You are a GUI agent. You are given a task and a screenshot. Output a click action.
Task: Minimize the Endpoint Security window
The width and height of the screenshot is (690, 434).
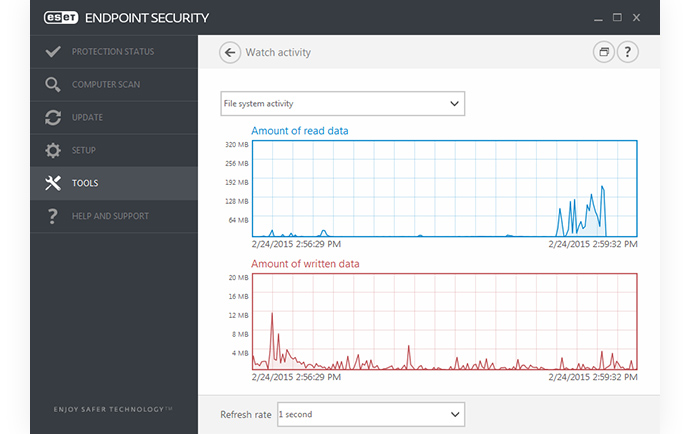click(598, 18)
